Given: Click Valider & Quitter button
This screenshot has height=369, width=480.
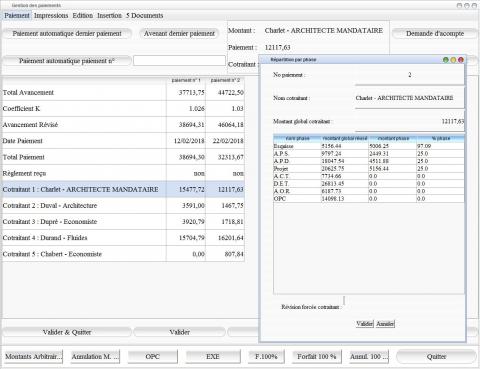Looking at the screenshot, I should tap(67, 332).
